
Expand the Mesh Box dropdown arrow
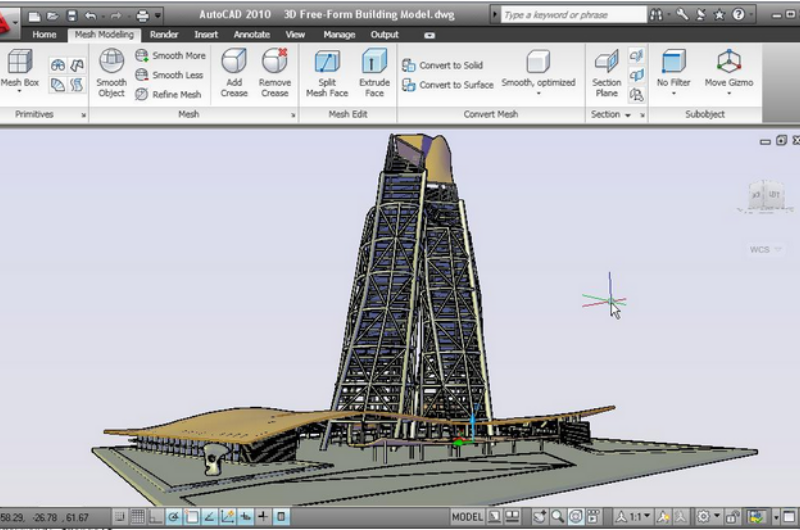19,91
